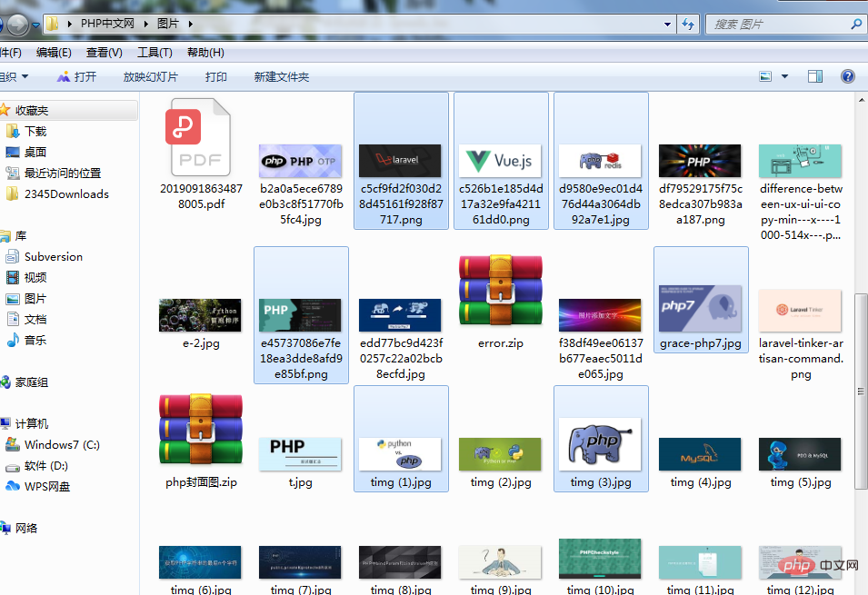Select the b2a0a5ece6789 PHP OTP thumbnail
Image resolution: width=868 pixels, height=595 pixels.
pos(301,161)
